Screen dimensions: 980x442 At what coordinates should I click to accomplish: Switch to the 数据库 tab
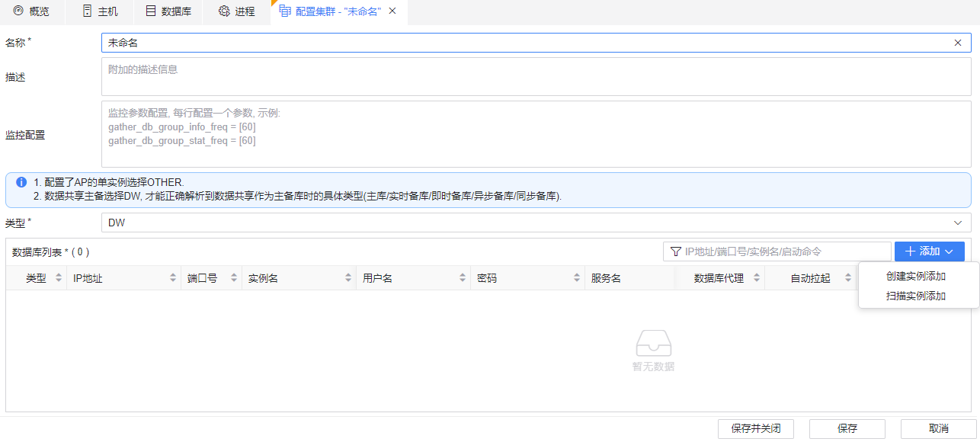168,11
